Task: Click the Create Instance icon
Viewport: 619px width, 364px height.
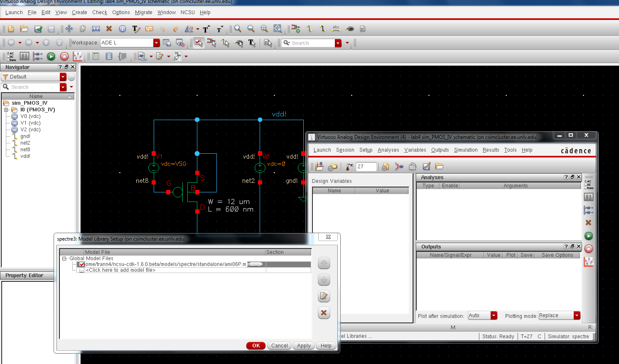Action: (x=296, y=29)
